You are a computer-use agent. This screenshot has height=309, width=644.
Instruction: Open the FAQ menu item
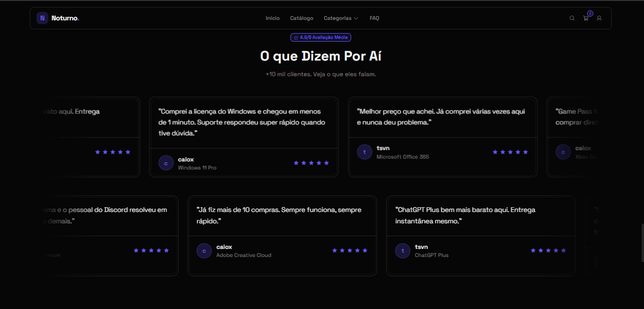pos(374,18)
